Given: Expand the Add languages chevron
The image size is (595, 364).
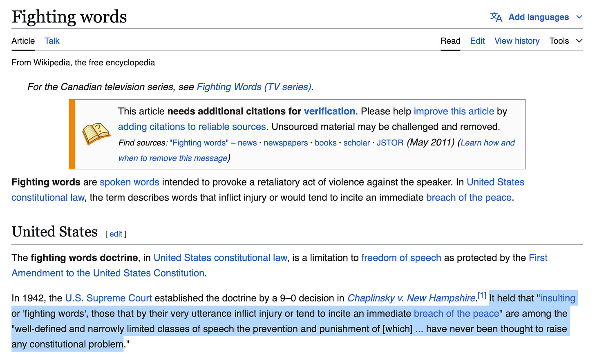Looking at the screenshot, I should click(x=579, y=17).
